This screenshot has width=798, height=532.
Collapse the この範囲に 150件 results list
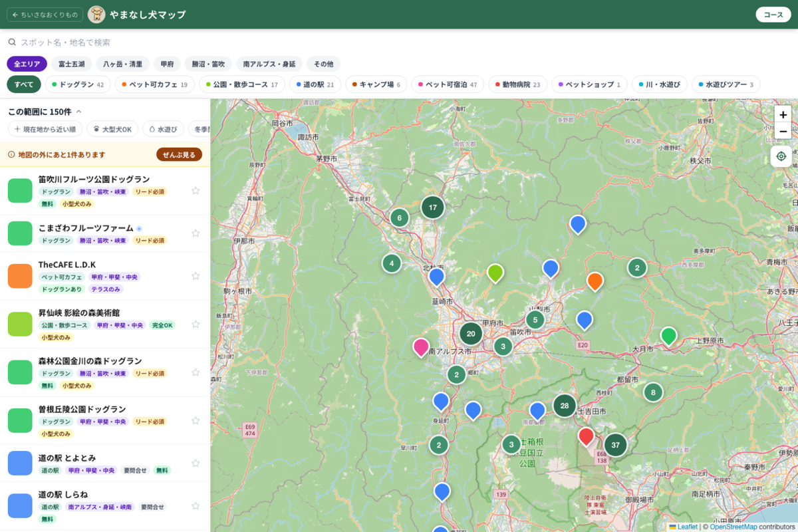point(45,112)
